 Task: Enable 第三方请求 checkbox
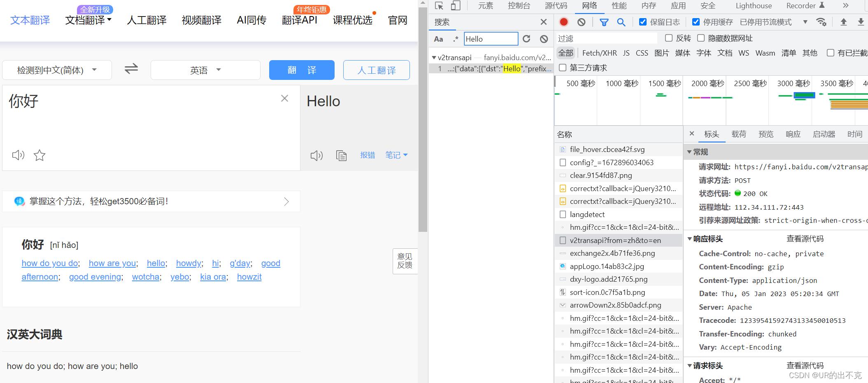[563, 67]
